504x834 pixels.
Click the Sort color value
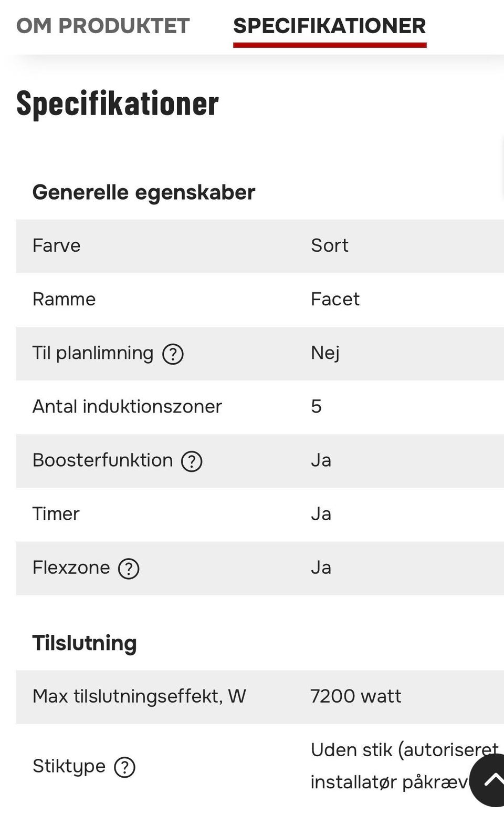pyautogui.click(x=330, y=245)
